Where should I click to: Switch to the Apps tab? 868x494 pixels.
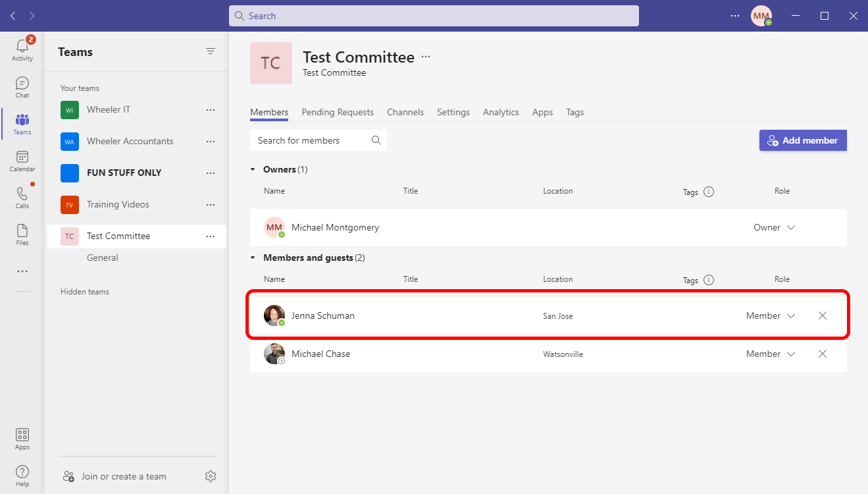542,112
